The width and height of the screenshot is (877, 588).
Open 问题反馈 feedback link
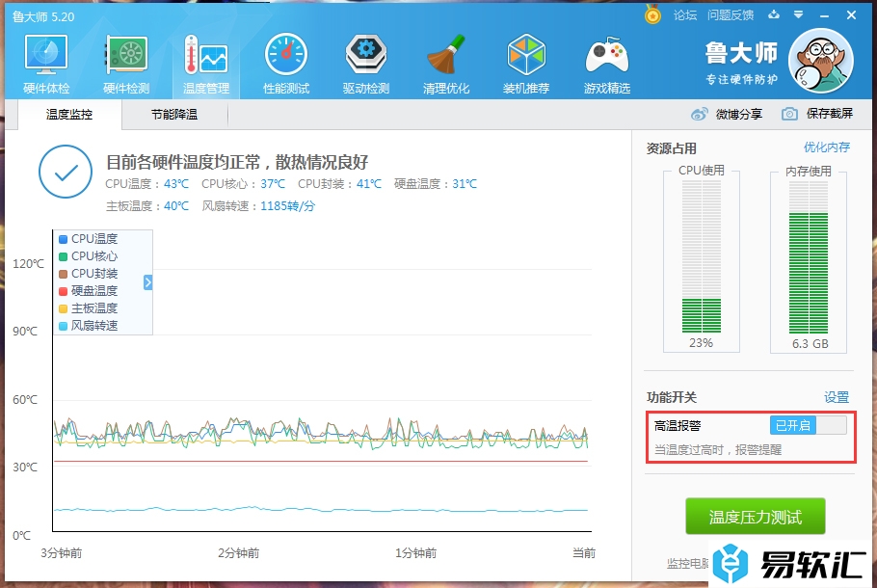(x=731, y=15)
